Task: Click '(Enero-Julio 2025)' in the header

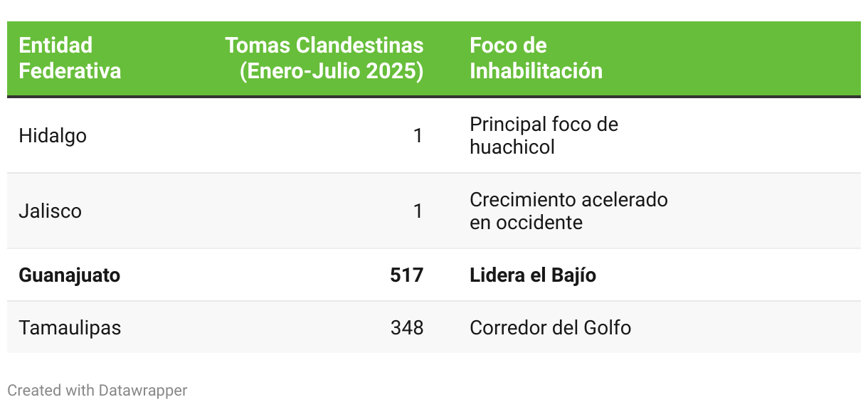Action: (332, 71)
